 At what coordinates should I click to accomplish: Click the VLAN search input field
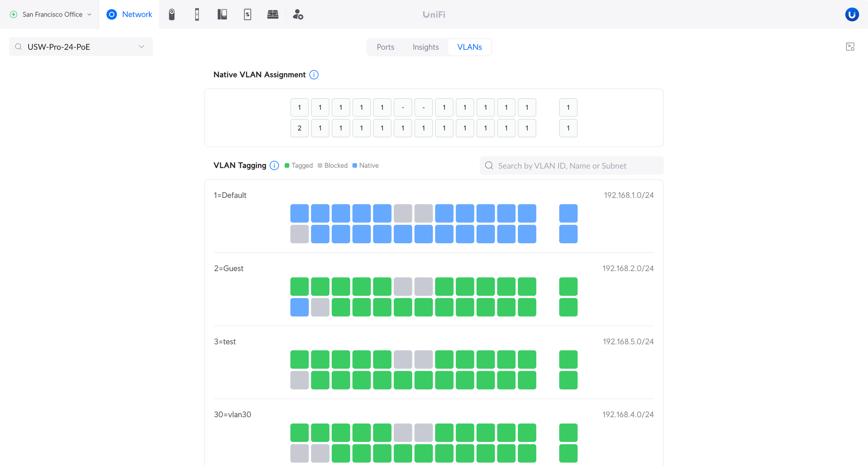pos(571,166)
